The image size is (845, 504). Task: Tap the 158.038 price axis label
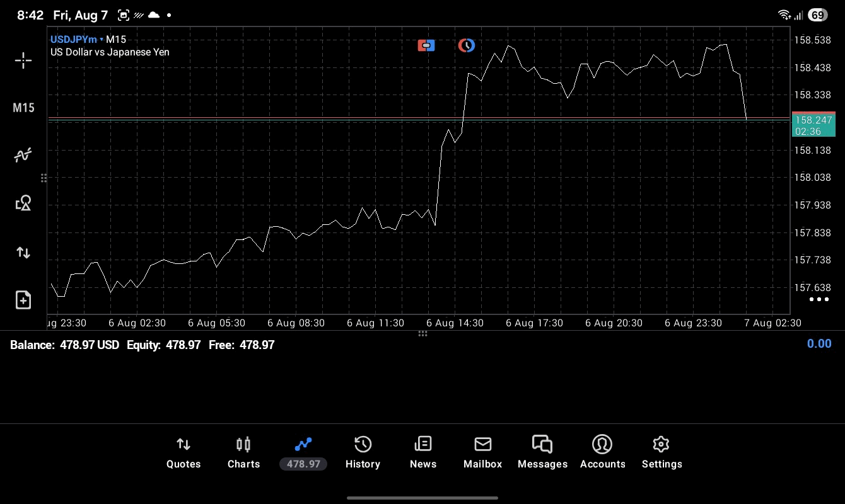812,177
